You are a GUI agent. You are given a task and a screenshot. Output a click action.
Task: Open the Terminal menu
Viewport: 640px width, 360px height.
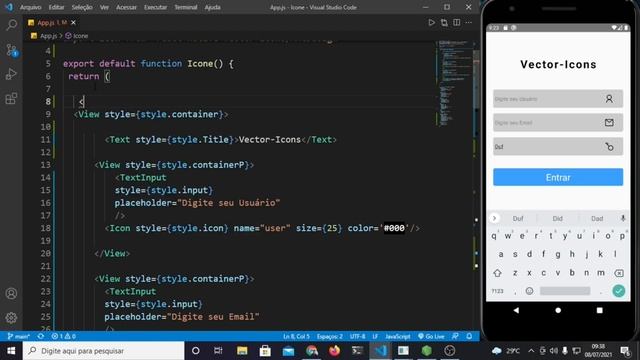(x=186, y=7)
